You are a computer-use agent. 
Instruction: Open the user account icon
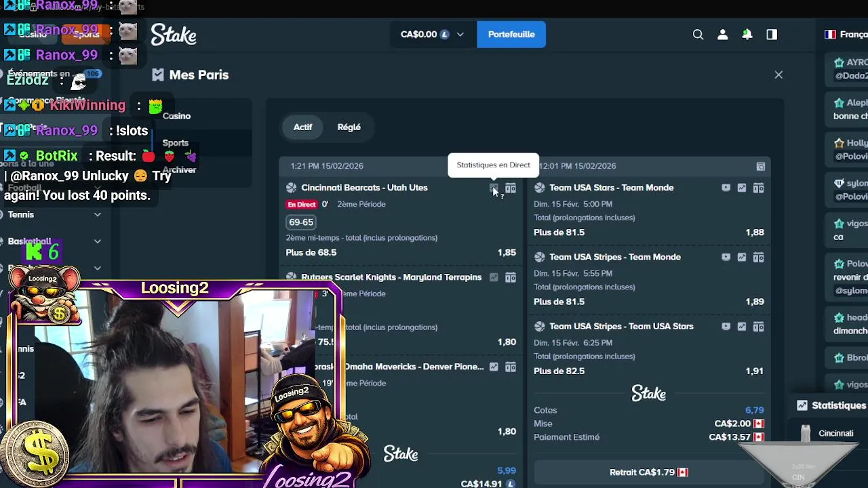(x=723, y=35)
